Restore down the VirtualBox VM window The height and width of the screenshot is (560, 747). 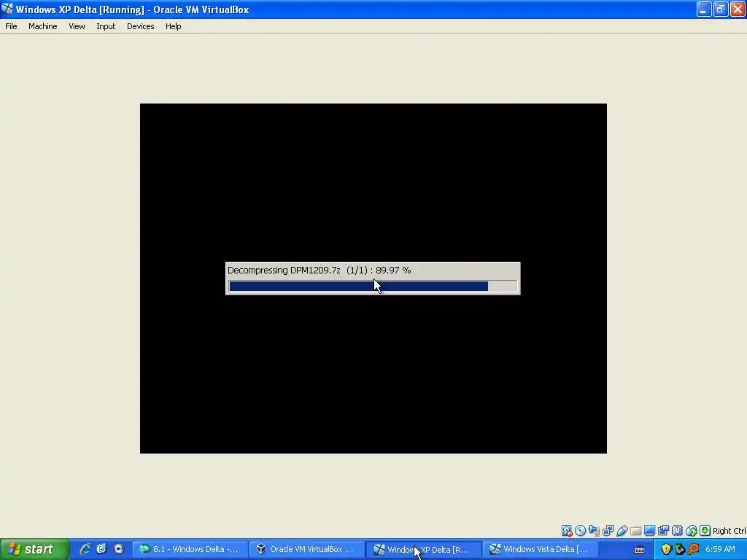721,9
